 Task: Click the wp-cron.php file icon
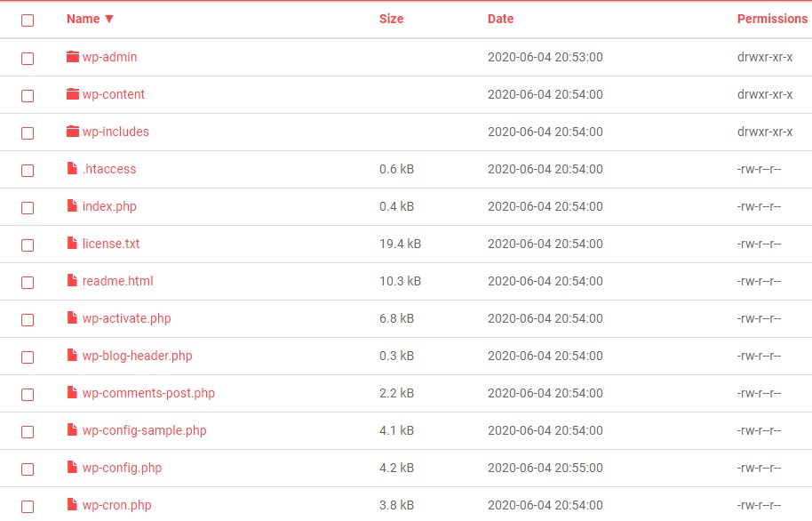[x=73, y=504]
